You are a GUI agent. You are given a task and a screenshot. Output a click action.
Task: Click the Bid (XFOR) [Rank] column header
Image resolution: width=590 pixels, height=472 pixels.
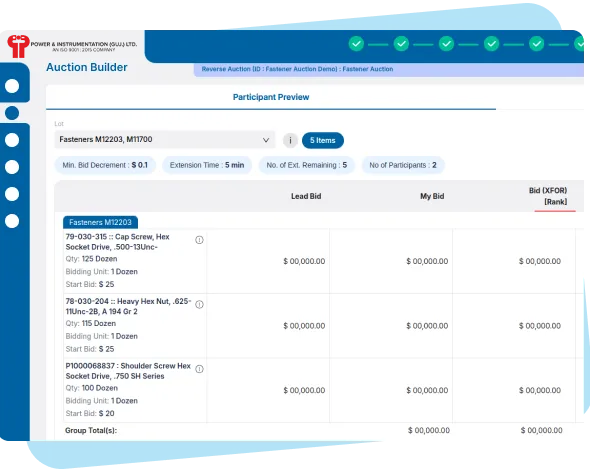point(548,196)
